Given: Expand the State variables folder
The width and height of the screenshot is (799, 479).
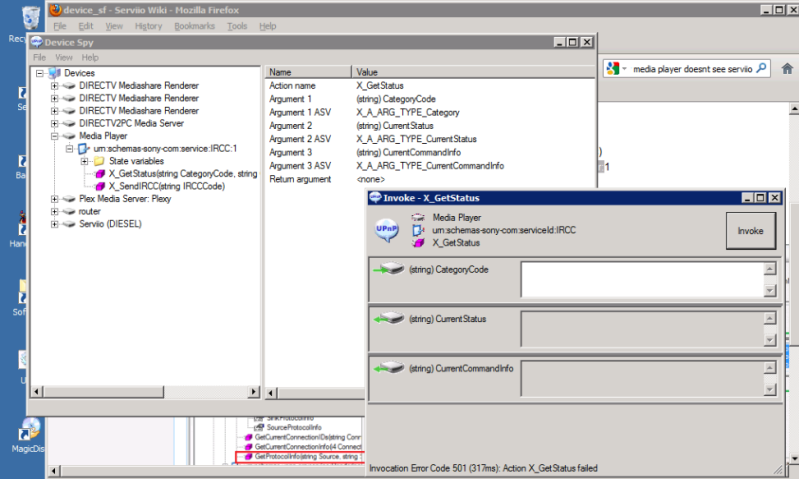Looking at the screenshot, I should pyautogui.click(x=84, y=162).
